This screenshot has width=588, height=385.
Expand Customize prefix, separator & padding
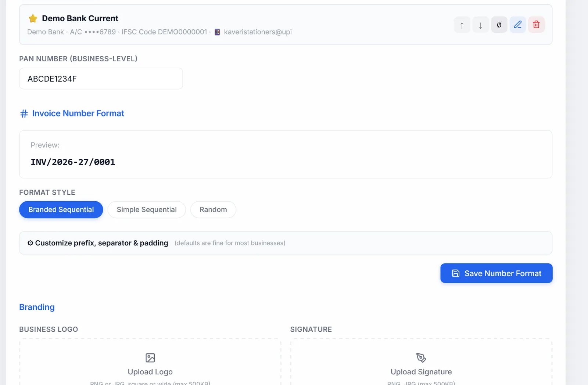286,243
